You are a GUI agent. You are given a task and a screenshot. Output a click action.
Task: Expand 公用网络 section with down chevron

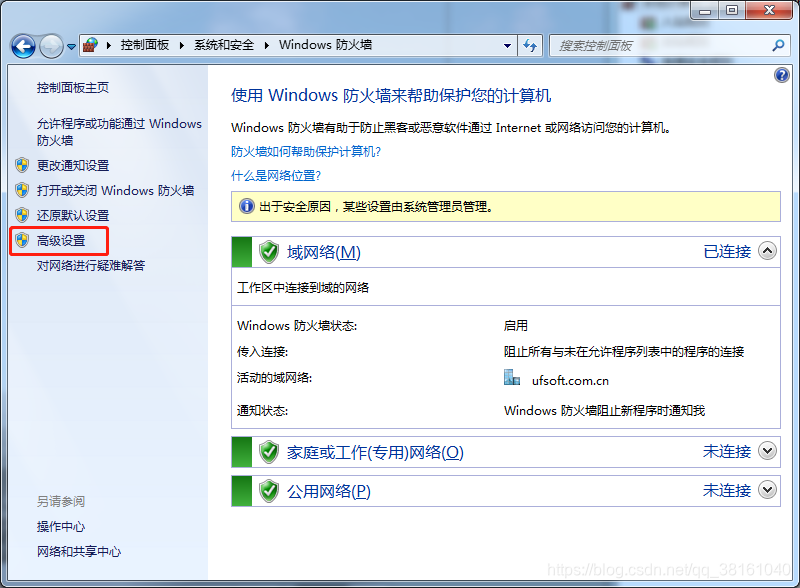(x=767, y=490)
